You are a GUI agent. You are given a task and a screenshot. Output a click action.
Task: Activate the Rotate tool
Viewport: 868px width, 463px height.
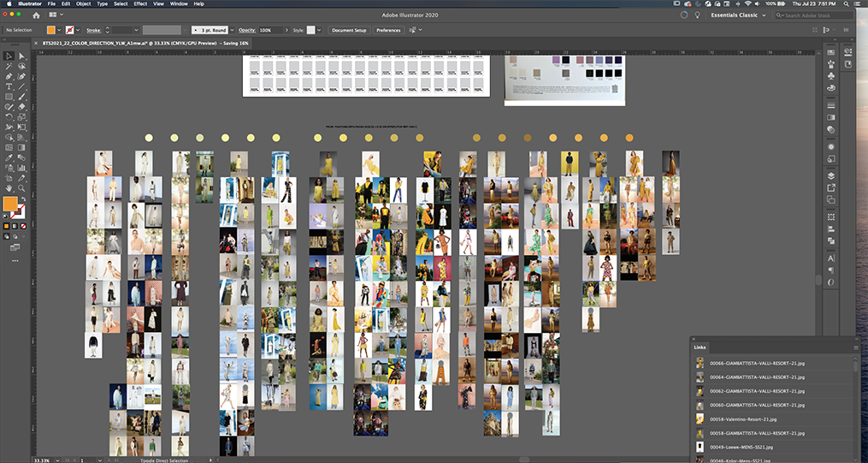click(x=9, y=117)
